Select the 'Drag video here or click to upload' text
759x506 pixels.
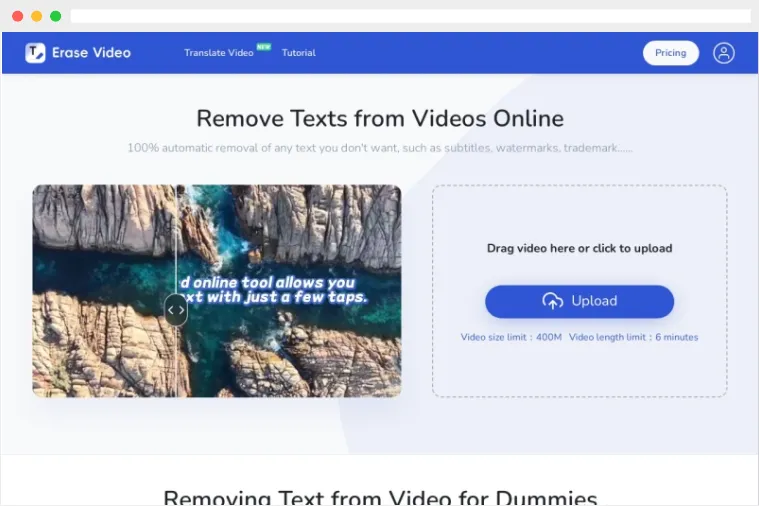[579, 248]
